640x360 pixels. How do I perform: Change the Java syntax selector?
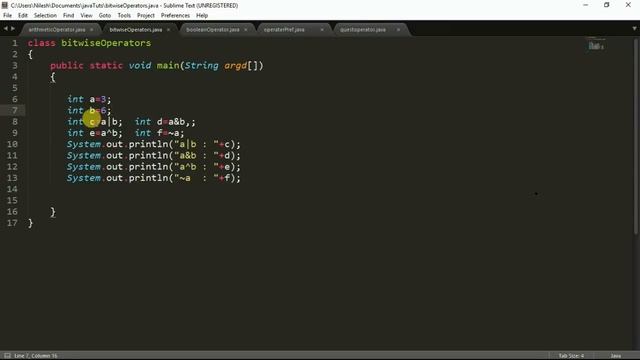pyautogui.click(x=616, y=356)
